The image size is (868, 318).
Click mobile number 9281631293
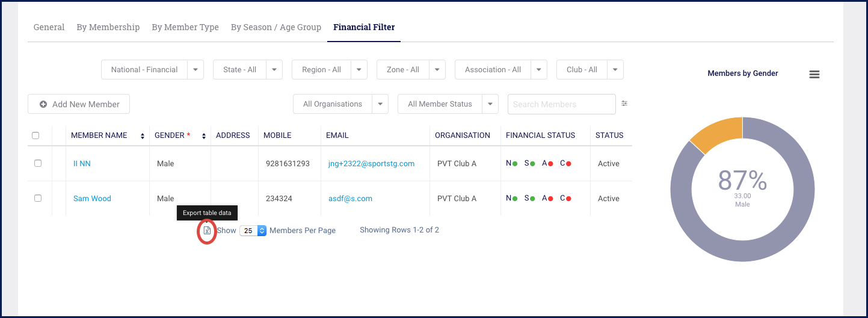(x=288, y=164)
